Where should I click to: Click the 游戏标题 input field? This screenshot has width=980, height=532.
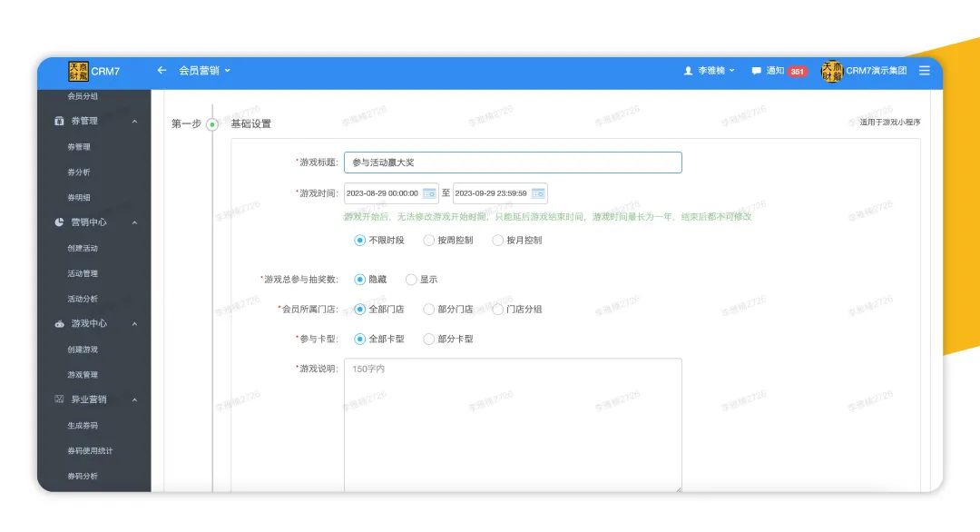[x=513, y=163]
